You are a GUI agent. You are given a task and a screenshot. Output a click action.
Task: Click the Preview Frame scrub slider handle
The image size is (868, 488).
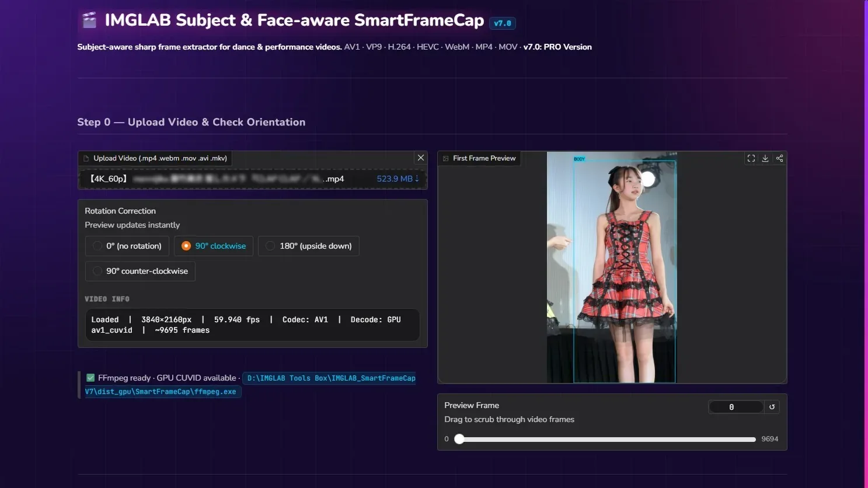pos(459,439)
